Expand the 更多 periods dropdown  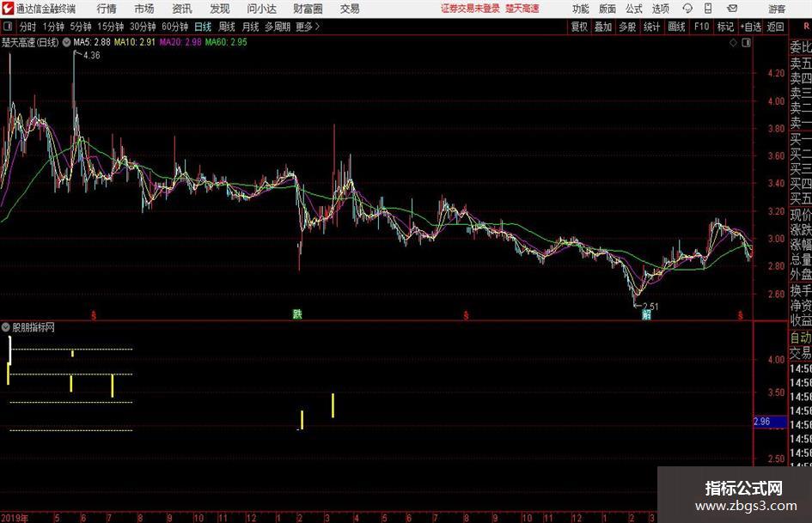(308, 27)
